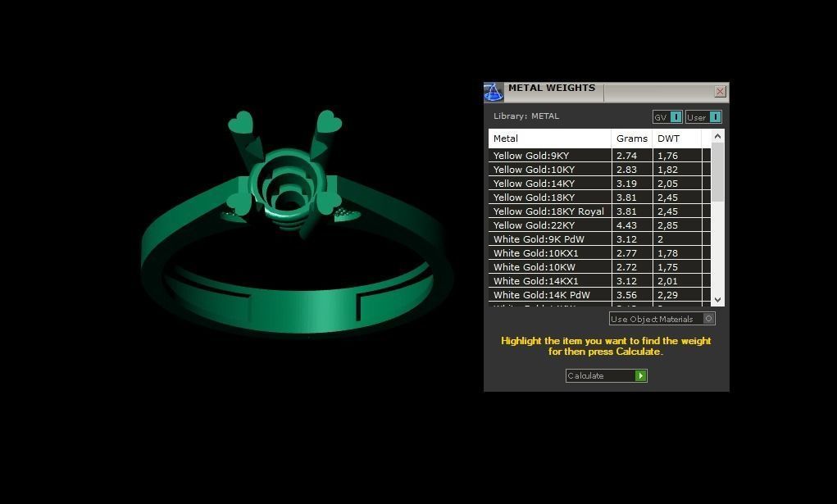Click the Calculate button
Image resolution: width=837 pixels, height=504 pixels.
[607, 376]
